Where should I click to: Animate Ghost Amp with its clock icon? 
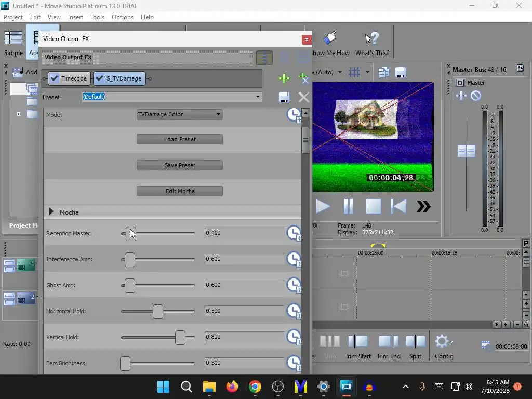[294, 285]
